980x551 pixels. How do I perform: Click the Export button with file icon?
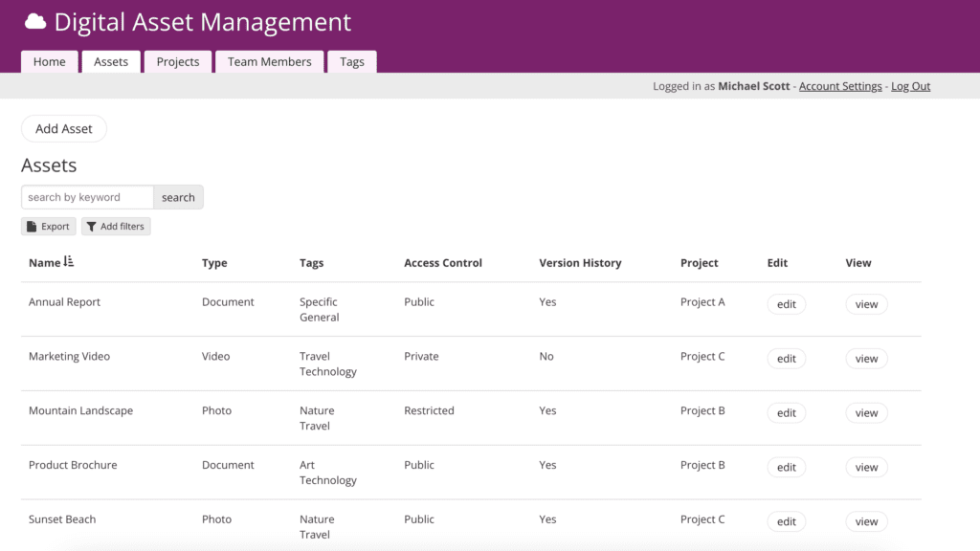pyautogui.click(x=48, y=227)
